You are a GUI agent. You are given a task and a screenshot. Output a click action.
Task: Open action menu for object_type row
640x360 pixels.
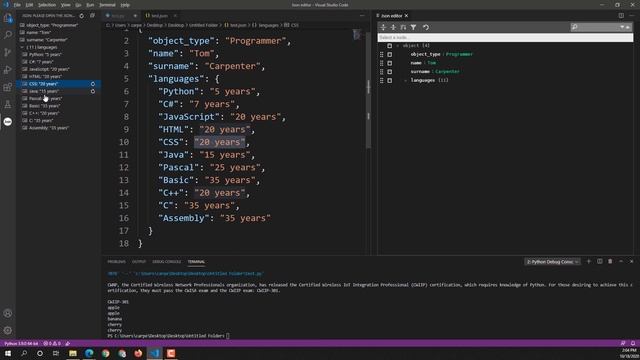pos(390,54)
